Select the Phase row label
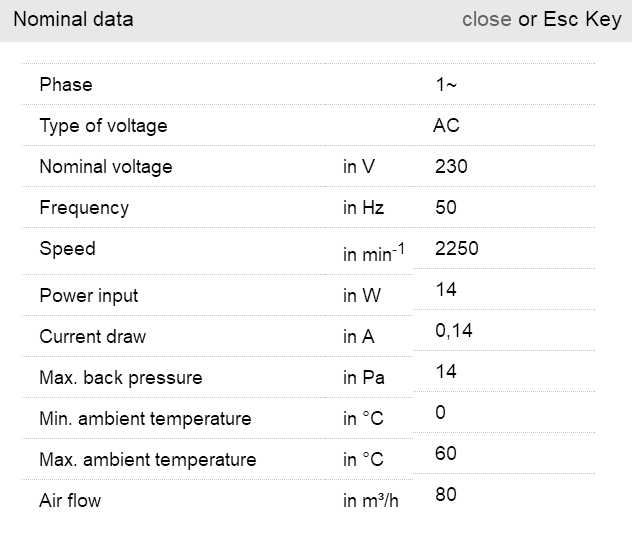Image resolution: width=632 pixels, height=538 pixels. [x=66, y=85]
